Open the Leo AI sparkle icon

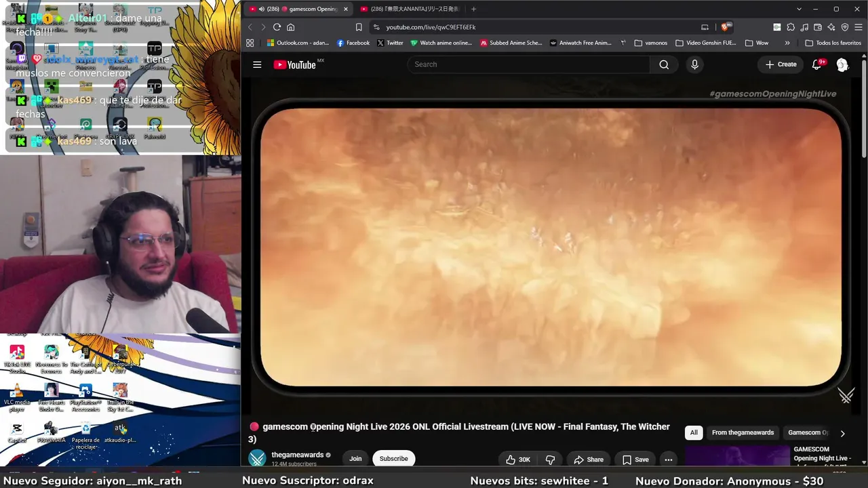[x=831, y=27]
